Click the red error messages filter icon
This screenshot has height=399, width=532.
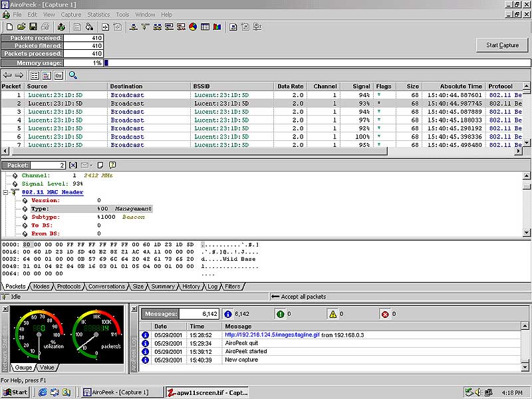pyautogui.click(x=385, y=314)
